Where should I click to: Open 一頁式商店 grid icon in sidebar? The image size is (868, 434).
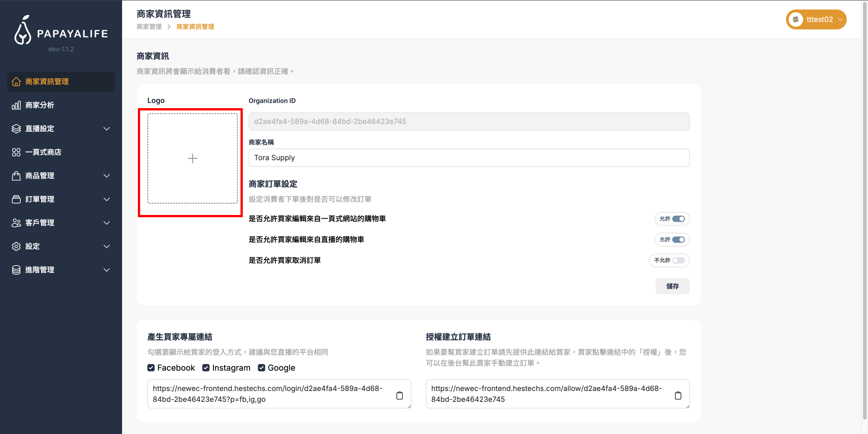point(16,153)
